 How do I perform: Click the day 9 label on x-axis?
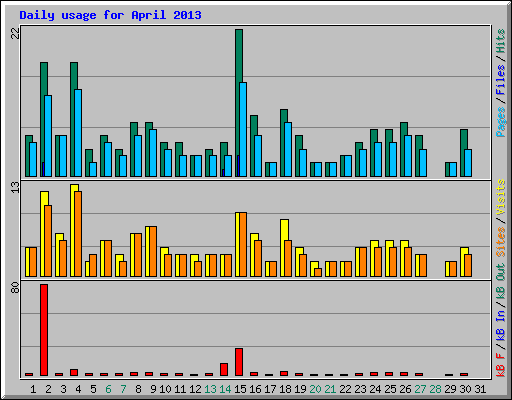tap(153, 389)
